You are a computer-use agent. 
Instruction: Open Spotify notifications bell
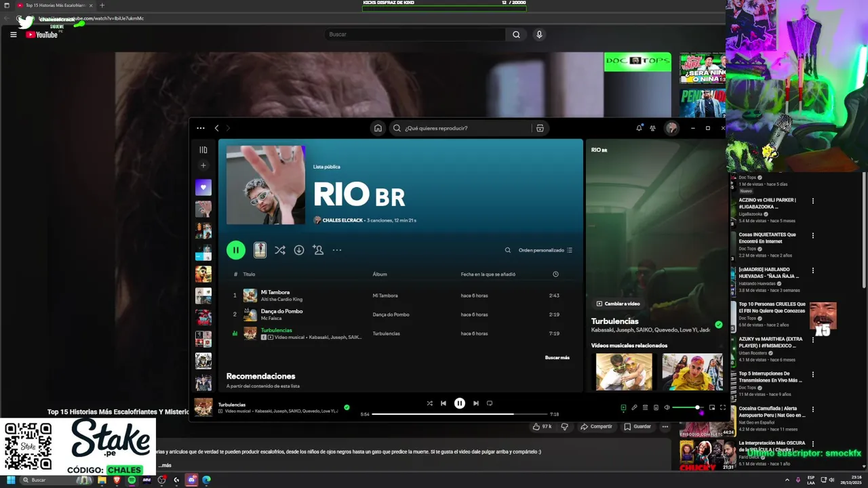pos(639,127)
